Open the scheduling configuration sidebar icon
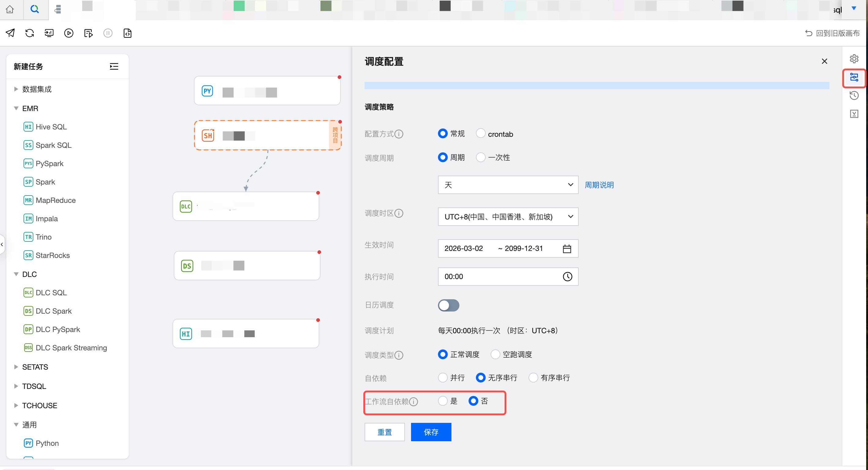 click(x=854, y=77)
